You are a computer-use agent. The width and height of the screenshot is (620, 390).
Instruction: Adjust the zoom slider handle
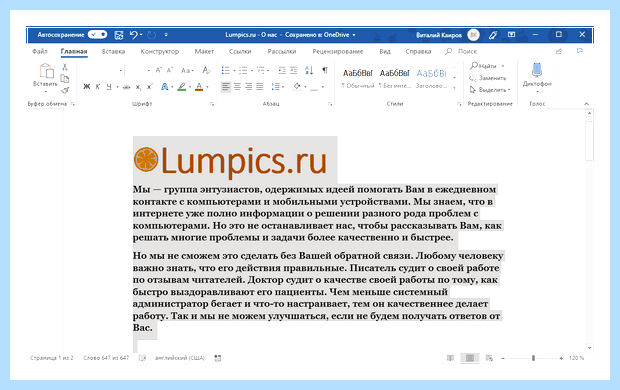pyautogui.click(x=533, y=358)
